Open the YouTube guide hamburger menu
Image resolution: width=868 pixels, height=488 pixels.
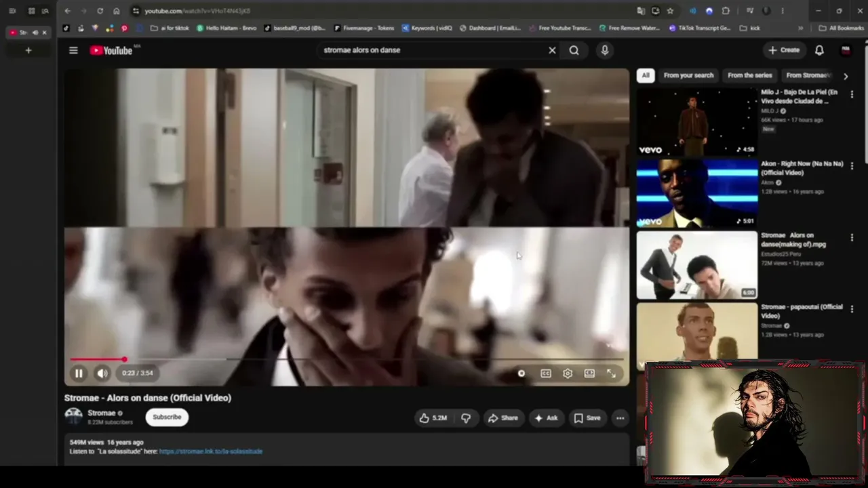(x=73, y=50)
